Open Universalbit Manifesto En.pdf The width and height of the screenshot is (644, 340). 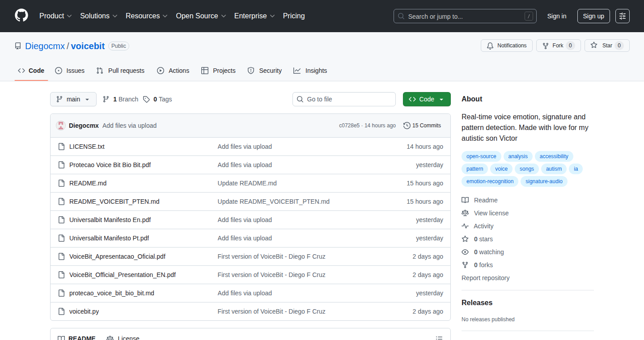(110, 220)
